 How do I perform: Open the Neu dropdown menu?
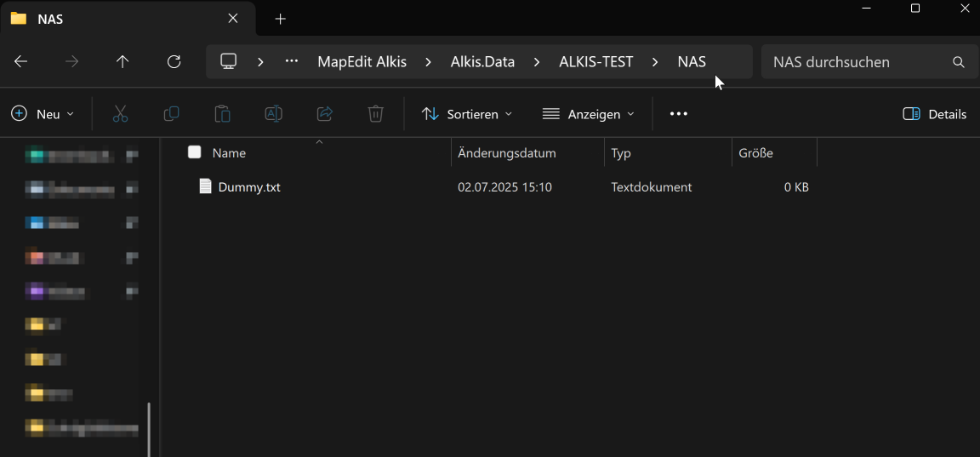click(x=43, y=114)
